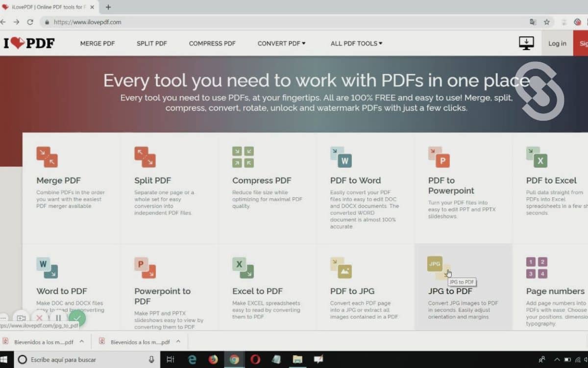The height and width of the screenshot is (368, 588).
Task: Open the PDF to JPG icon
Action: coord(341,268)
